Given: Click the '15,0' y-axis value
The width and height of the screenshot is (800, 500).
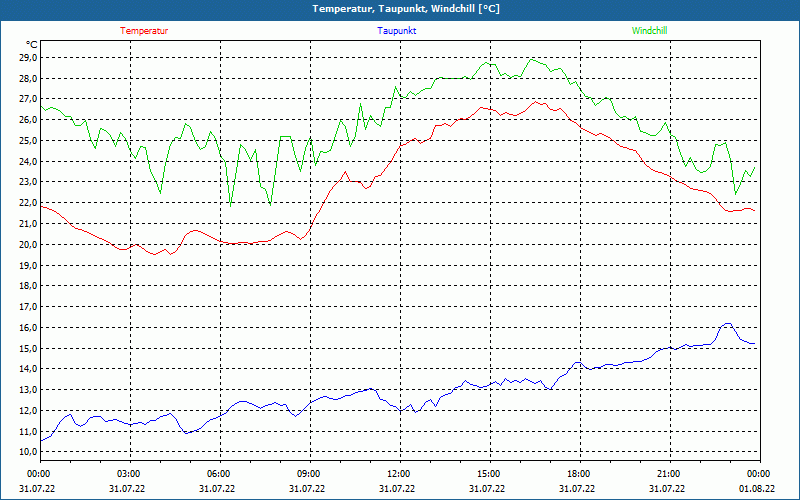Looking at the screenshot, I should point(29,348).
